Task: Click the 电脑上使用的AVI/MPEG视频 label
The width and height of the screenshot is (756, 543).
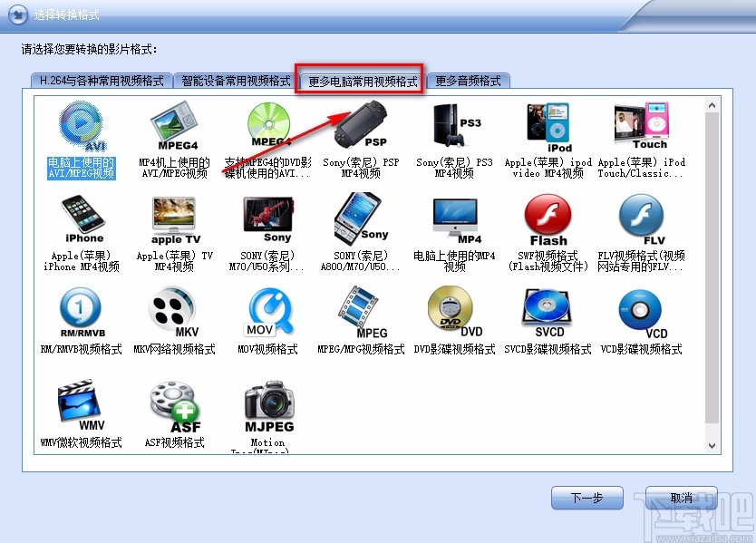Action: (81, 168)
